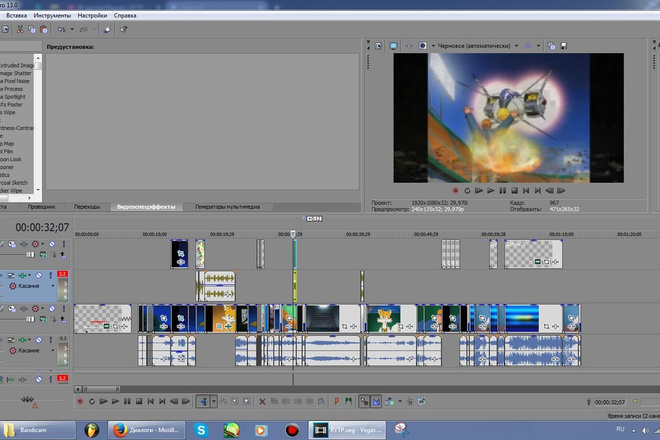Pause playback under the preview
Image resolution: width=660 pixels, height=440 pixels.
(503, 191)
